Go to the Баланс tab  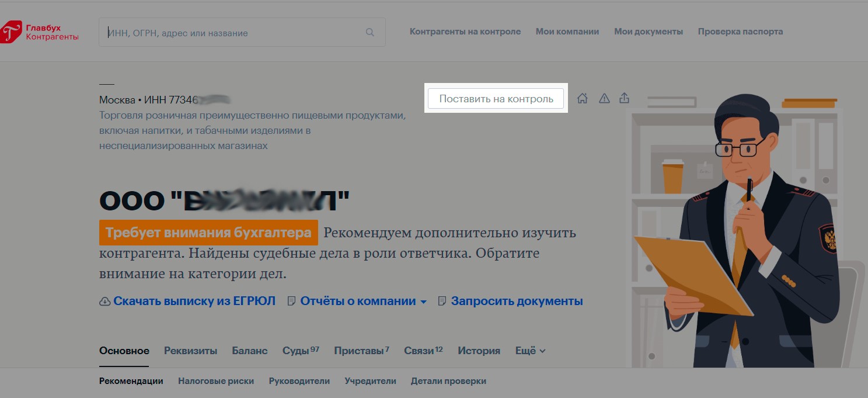pos(249,351)
